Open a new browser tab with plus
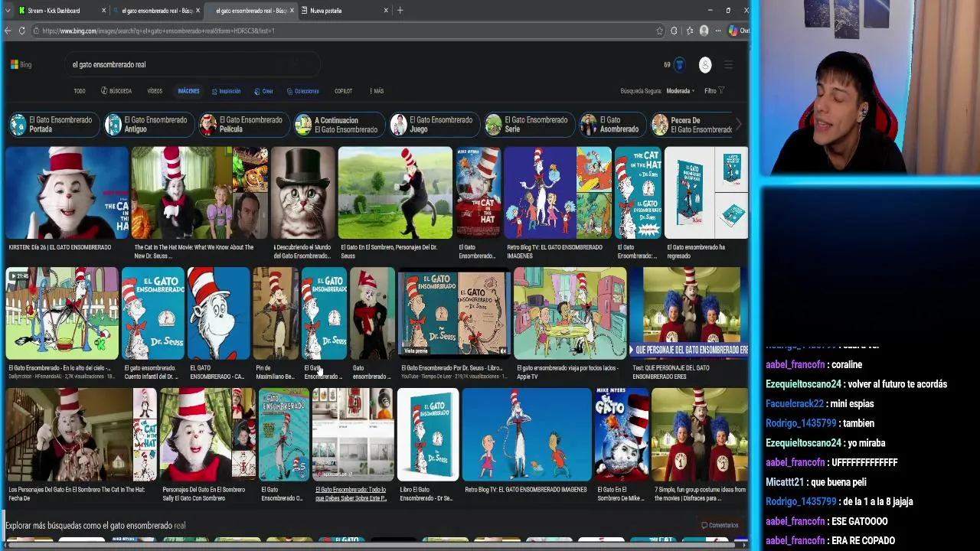Viewport: 980px width, 551px height. click(x=400, y=11)
